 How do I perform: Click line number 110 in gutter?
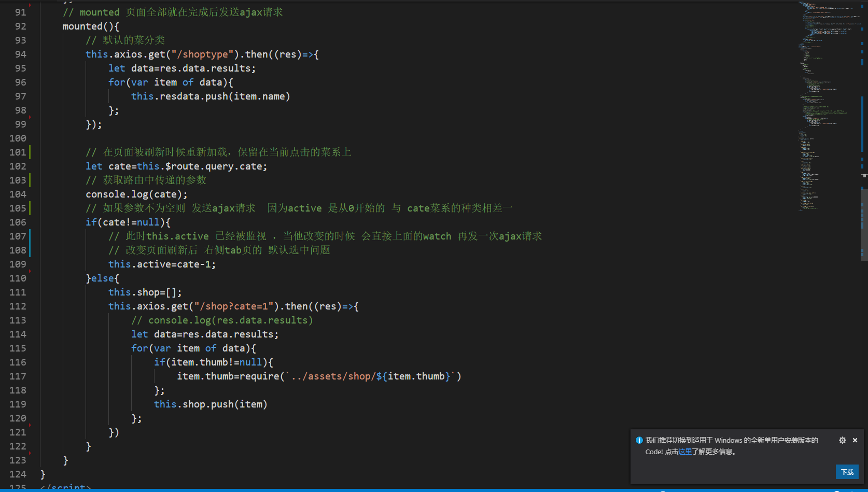tap(18, 278)
